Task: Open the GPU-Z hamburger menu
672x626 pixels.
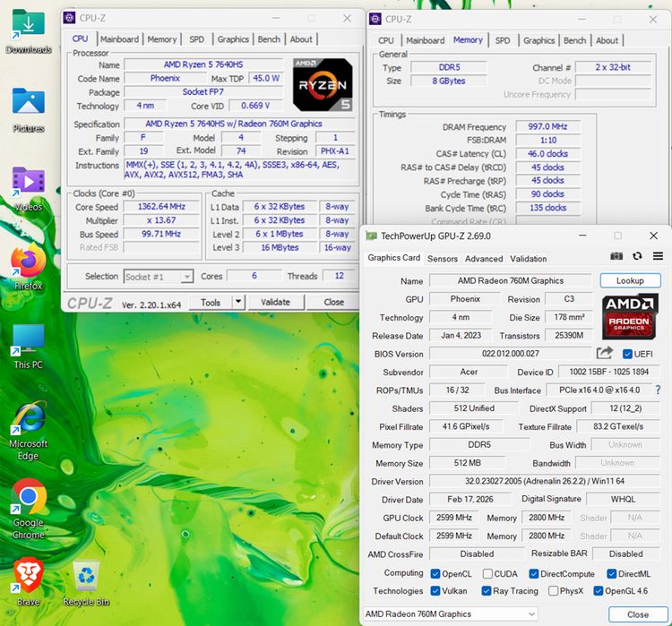Action: click(x=658, y=256)
